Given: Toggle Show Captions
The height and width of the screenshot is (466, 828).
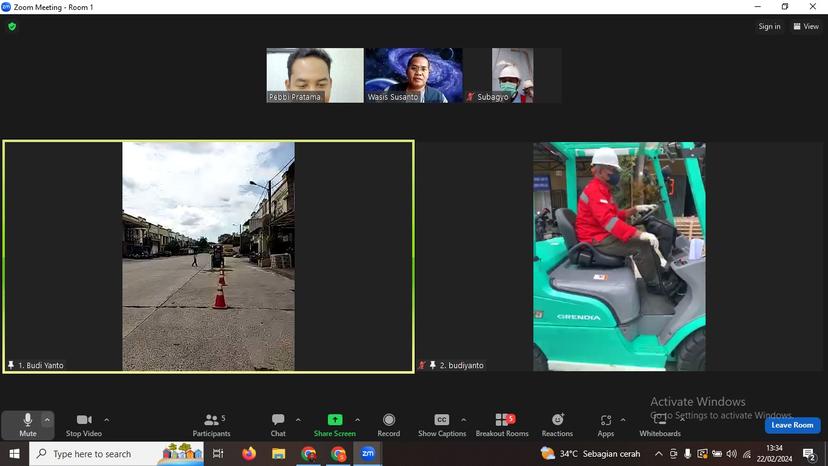Looking at the screenshot, I should pos(442,425).
